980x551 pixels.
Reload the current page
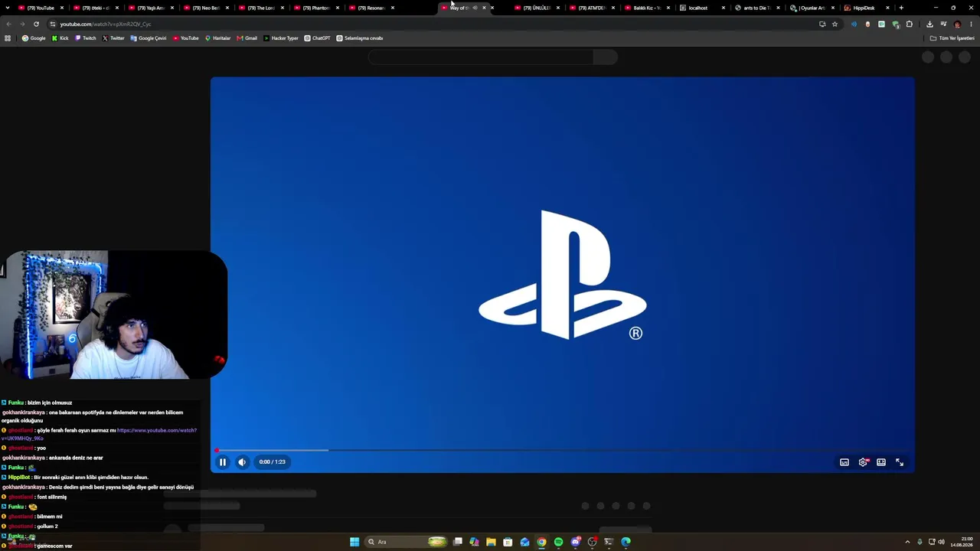tap(36, 24)
